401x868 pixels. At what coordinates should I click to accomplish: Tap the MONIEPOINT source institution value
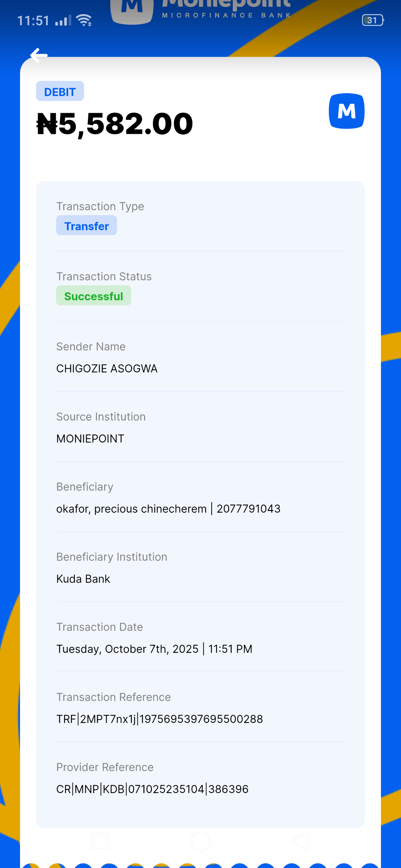click(90, 438)
